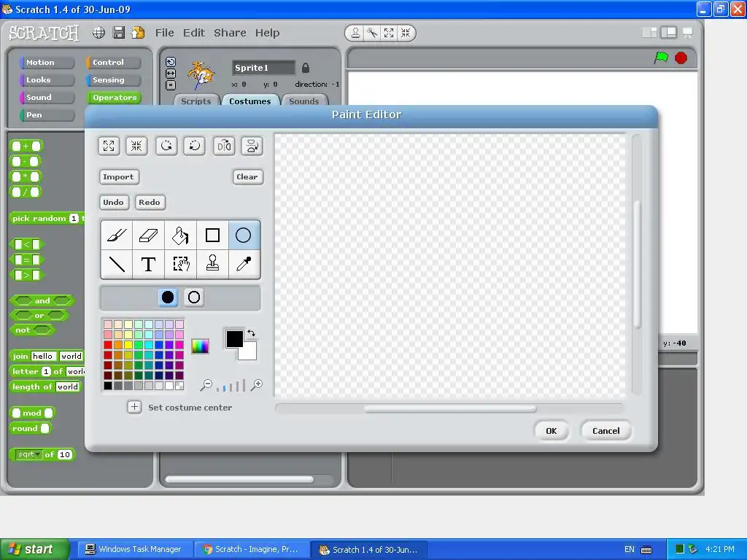Click the Set costume center crosshair
This screenshot has height=560, width=747.
(x=134, y=407)
